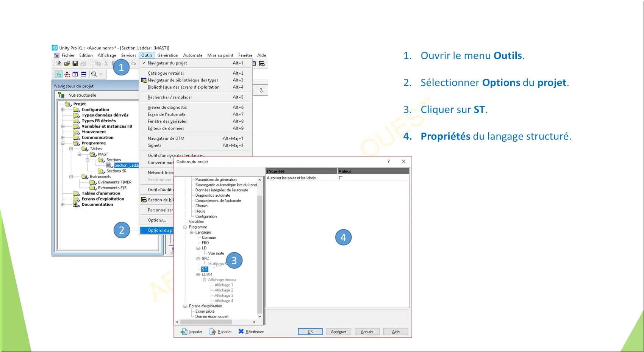
Task: Select Ecran piloté in options tree
Action: tap(205, 311)
